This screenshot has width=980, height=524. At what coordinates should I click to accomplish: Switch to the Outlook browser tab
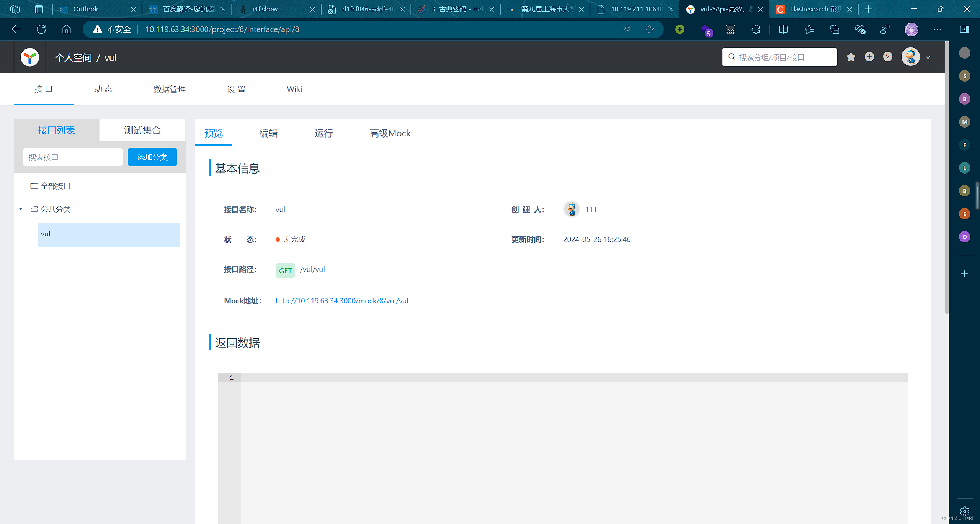click(98, 9)
